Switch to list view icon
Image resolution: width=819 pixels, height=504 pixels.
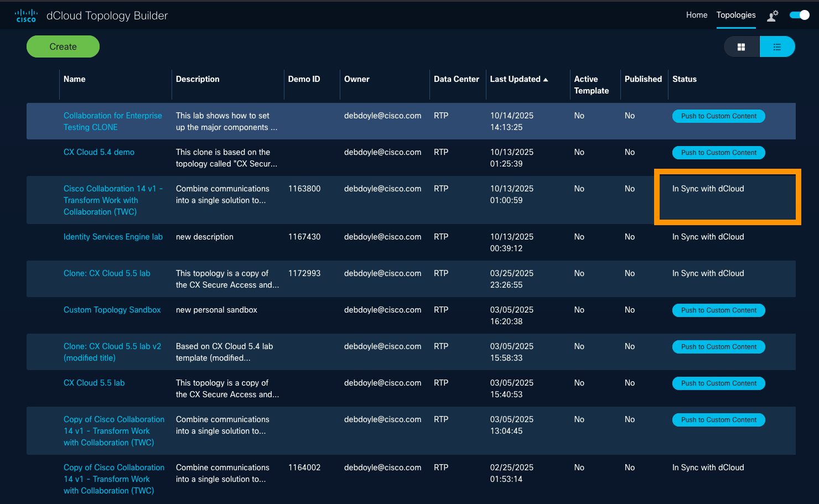777,47
